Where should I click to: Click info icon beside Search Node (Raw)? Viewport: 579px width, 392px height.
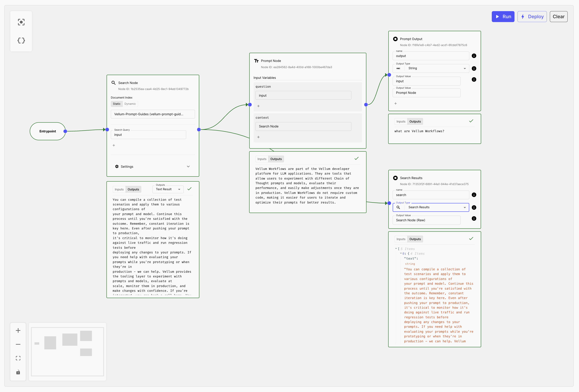(474, 218)
